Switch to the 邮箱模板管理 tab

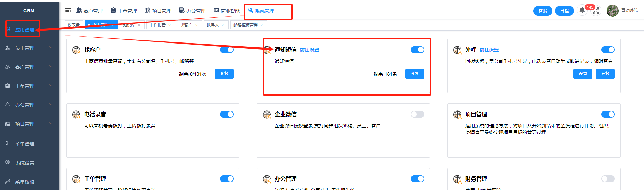(x=246, y=25)
